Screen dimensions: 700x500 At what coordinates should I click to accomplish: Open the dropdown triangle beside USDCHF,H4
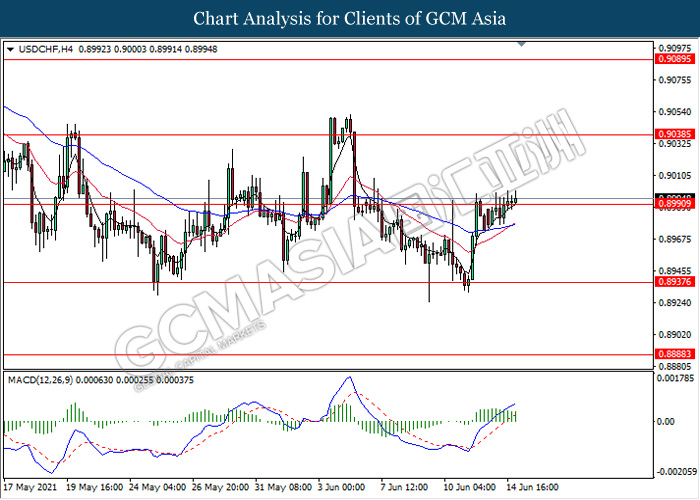tap(11, 50)
